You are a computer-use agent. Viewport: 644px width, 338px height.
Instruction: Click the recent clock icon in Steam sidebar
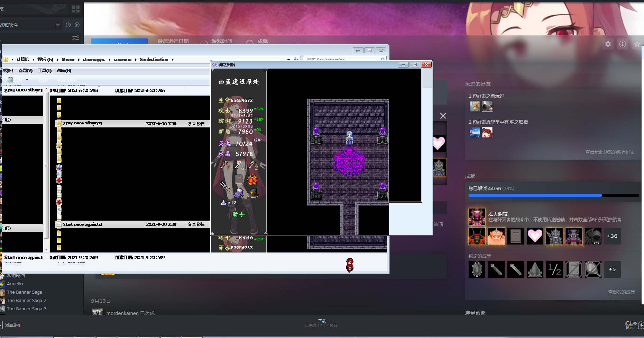[68, 25]
